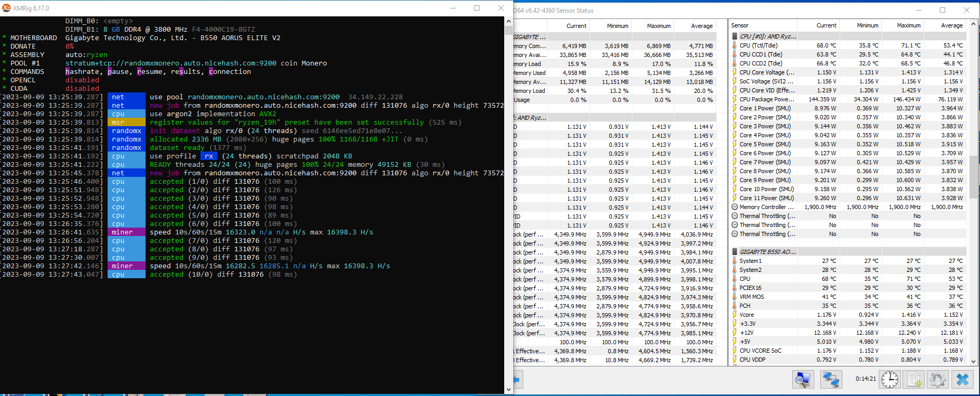The width and height of the screenshot is (980, 396).
Task: Click the thermometer icon beside PCIEX16
Action: coord(734,288)
